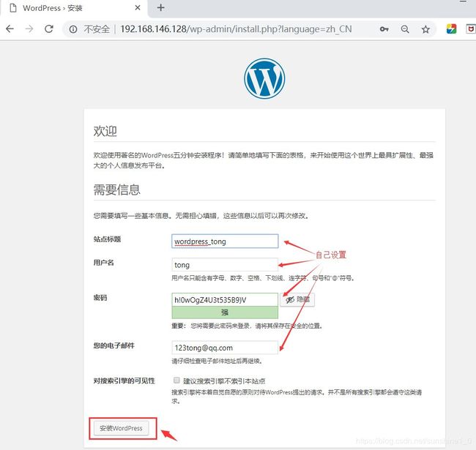Click the 您的电子邮件 field with 123tong@qq.com
The image size is (476, 450).
pyautogui.click(x=225, y=348)
